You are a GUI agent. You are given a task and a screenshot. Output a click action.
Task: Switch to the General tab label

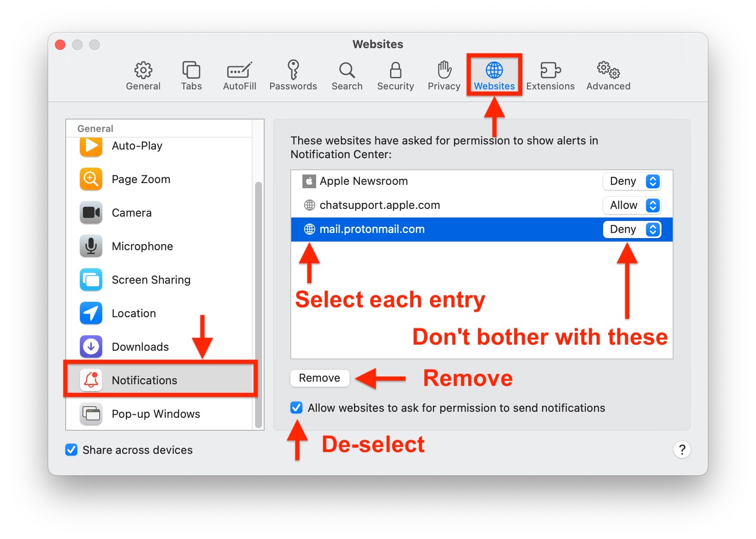(143, 86)
